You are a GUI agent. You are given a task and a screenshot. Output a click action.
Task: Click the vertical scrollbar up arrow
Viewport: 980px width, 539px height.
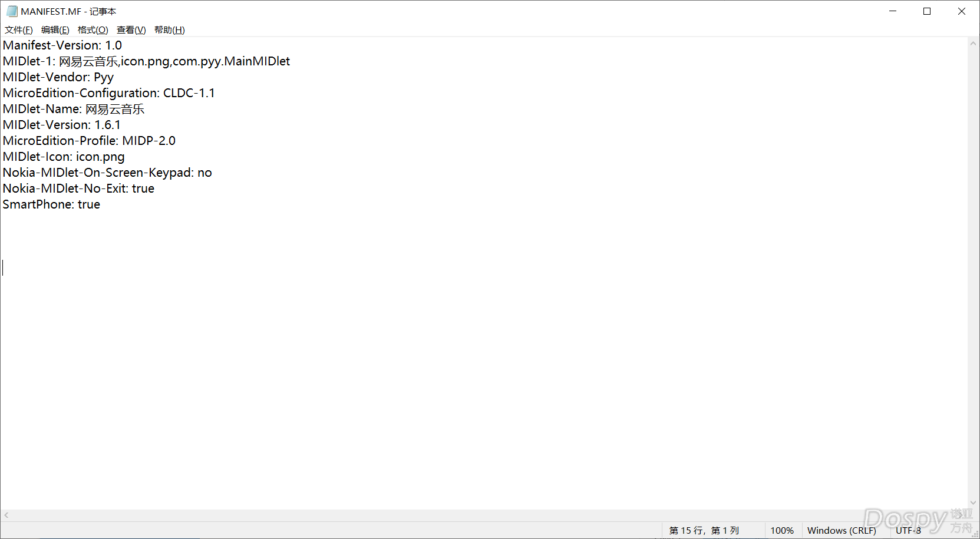point(974,44)
